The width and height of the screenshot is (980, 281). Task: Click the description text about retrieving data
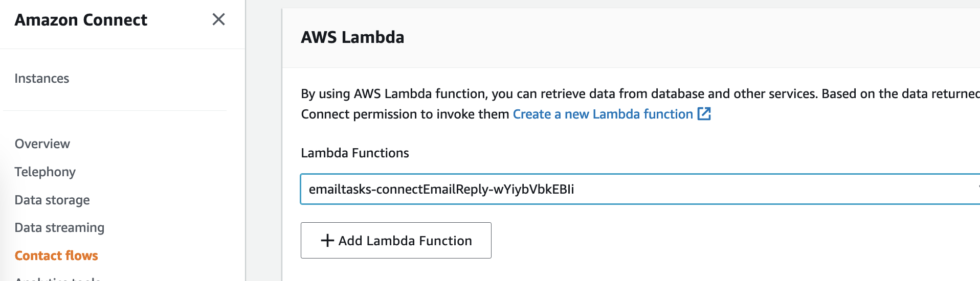[640, 93]
